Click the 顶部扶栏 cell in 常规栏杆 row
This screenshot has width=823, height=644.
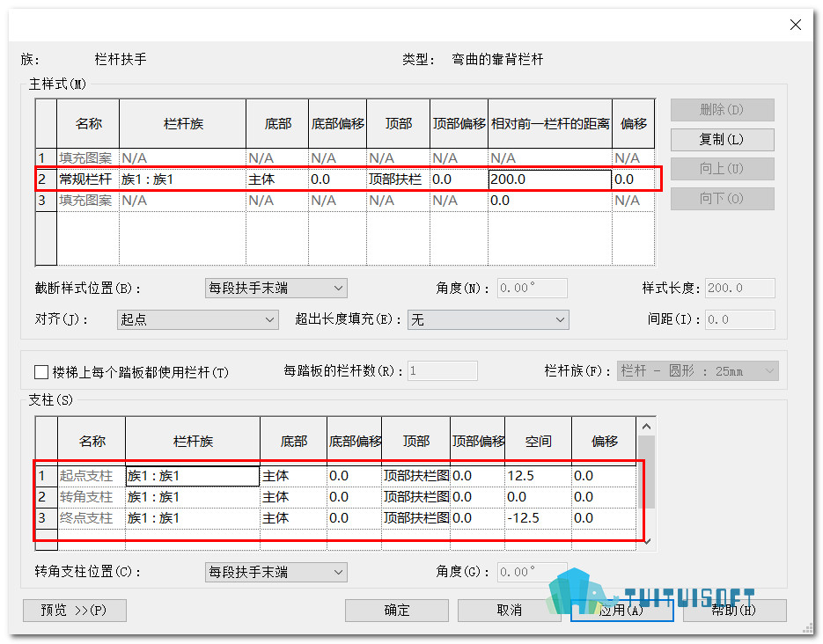pyautogui.click(x=398, y=179)
